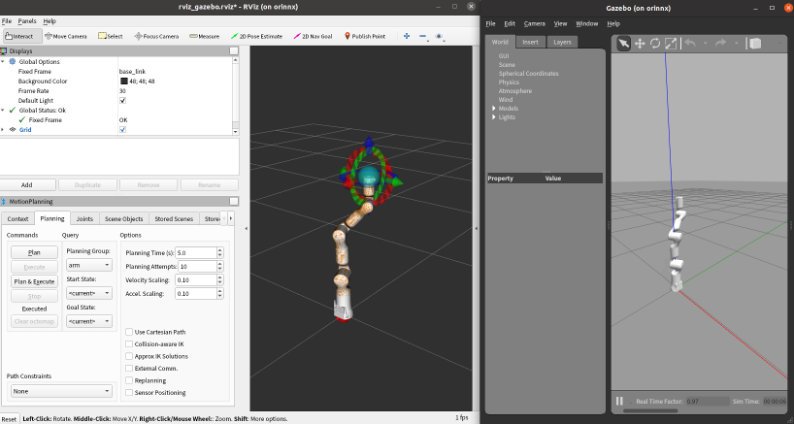Uncheck the Grid display checkbox
794x424 pixels.
[123, 130]
